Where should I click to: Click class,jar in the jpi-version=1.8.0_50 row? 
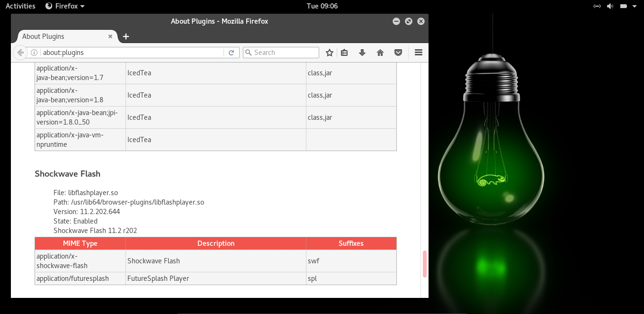point(320,117)
